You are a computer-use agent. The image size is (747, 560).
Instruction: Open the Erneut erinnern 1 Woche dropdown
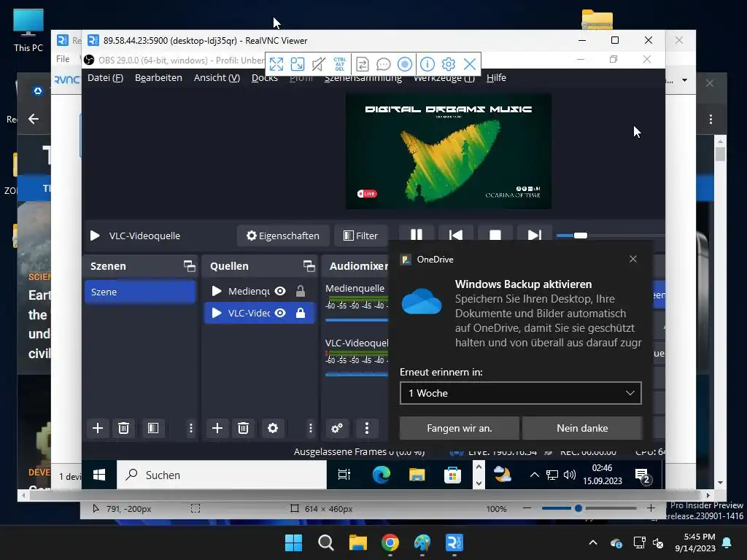tap(521, 393)
